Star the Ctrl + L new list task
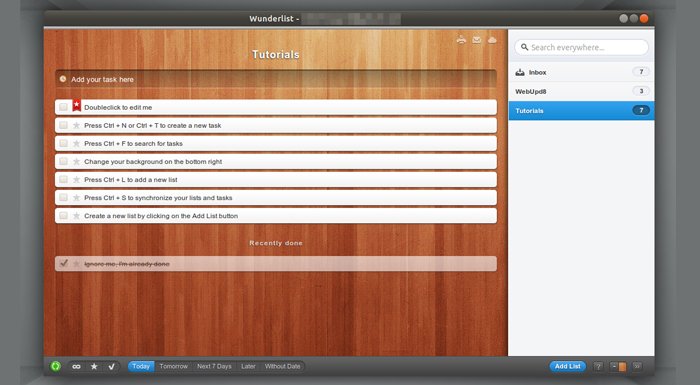 [76, 180]
